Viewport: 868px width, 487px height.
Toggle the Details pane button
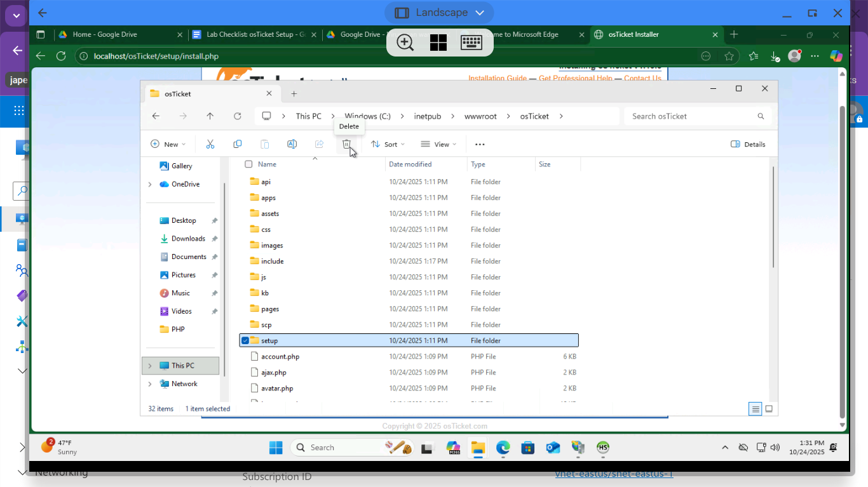coord(748,144)
